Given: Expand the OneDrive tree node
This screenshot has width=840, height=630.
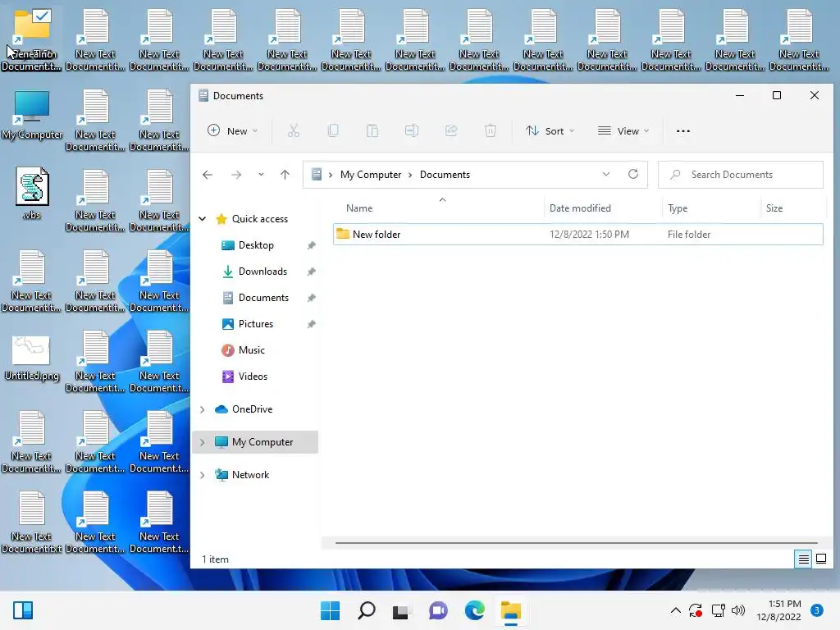Looking at the screenshot, I should pyautogui.click(x=203, y=409).
